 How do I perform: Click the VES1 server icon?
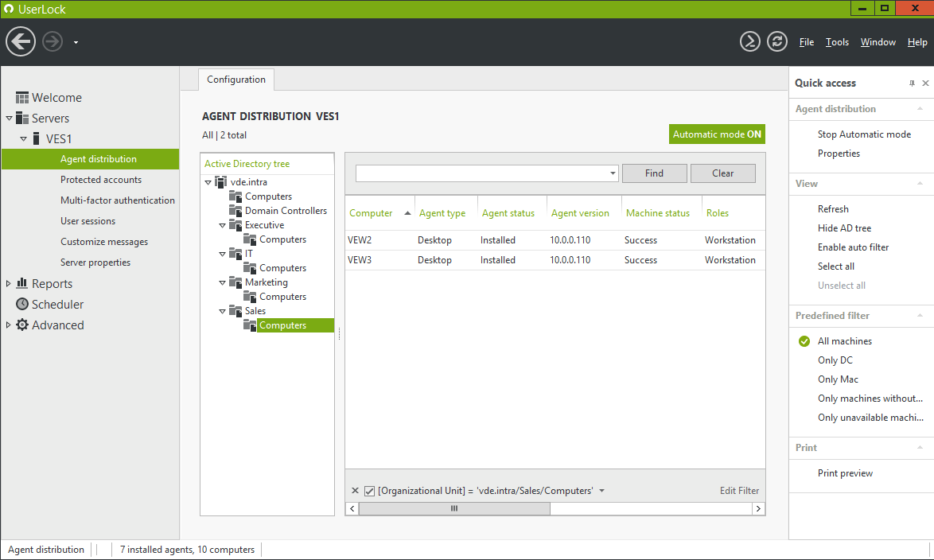37,138
